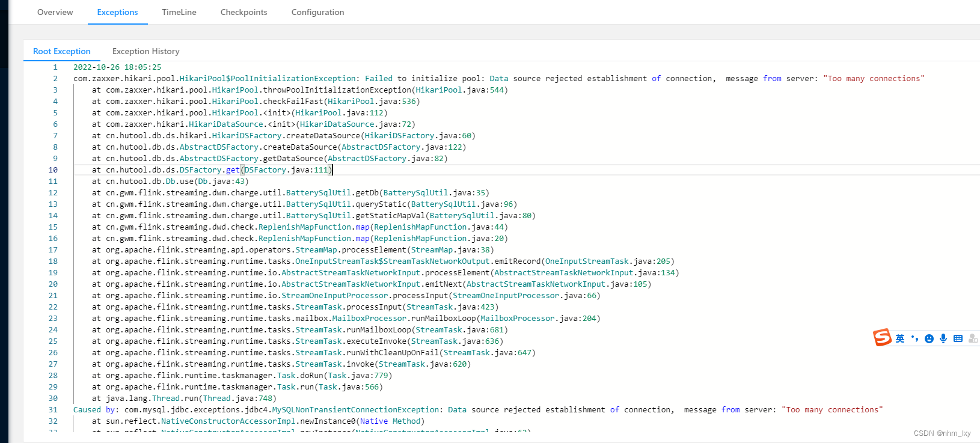The width and height of the screenshot is (980, 443).
Task: Activate IME voice input microphone
Action: pos(943,338)
